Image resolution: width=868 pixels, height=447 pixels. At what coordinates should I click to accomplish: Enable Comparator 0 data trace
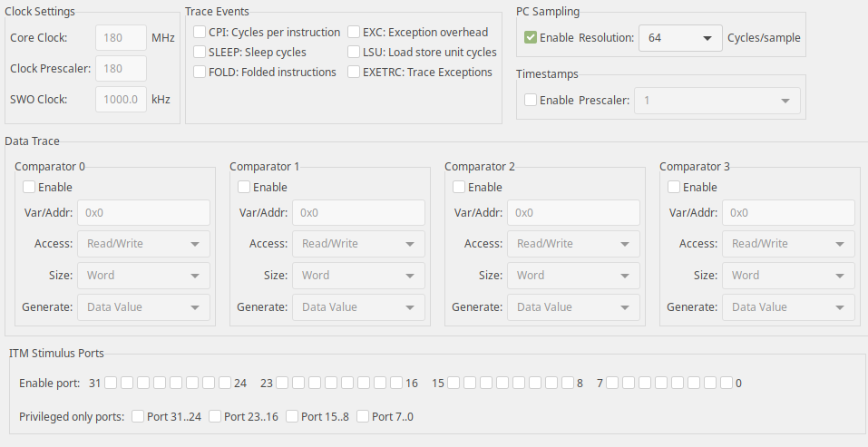pos(29,188)
